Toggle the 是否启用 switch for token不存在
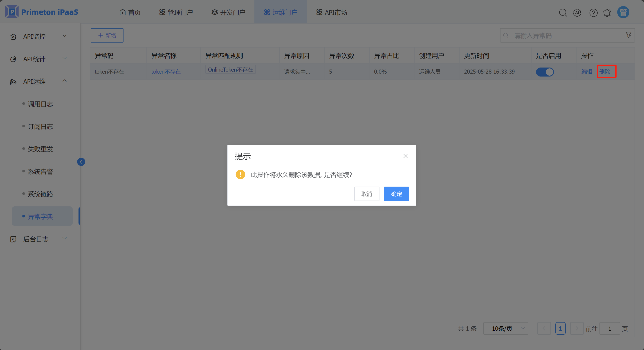 [545, 72]
